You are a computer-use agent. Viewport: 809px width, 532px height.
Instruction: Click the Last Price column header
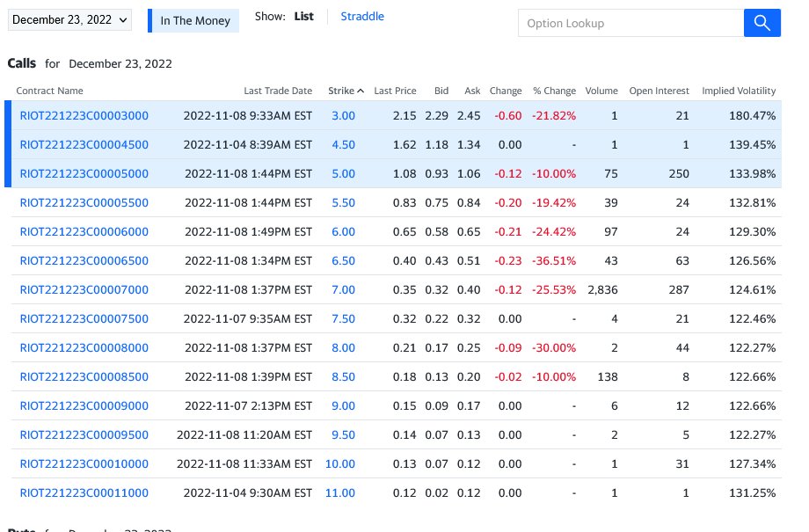pos(395,91)
